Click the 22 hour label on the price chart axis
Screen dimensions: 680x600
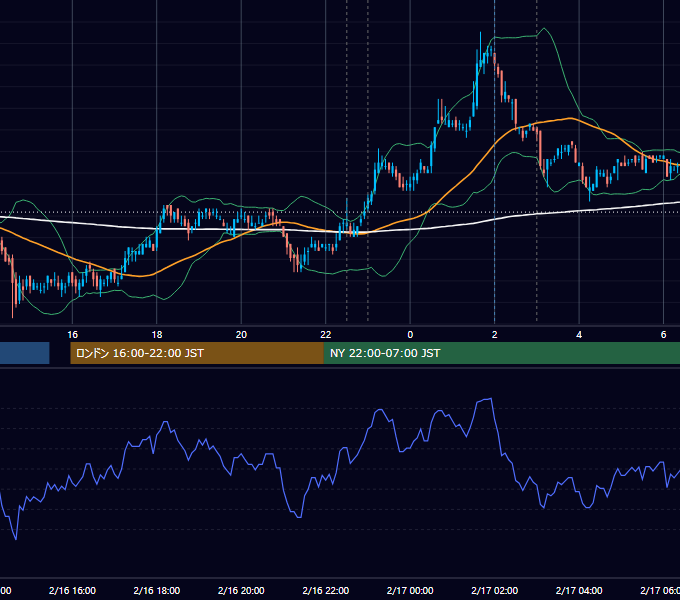tap(326, 334)
